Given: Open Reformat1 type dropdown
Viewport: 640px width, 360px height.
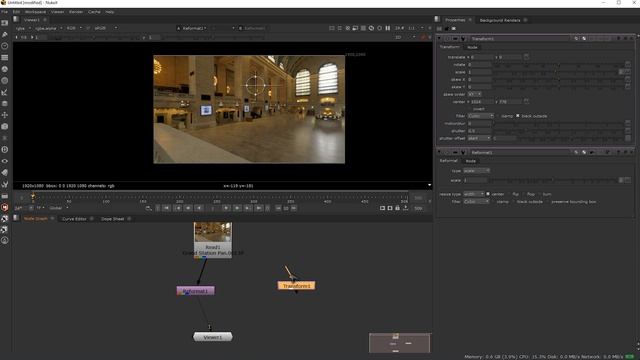Looking at the screenshot, I should tap(476, 171).
